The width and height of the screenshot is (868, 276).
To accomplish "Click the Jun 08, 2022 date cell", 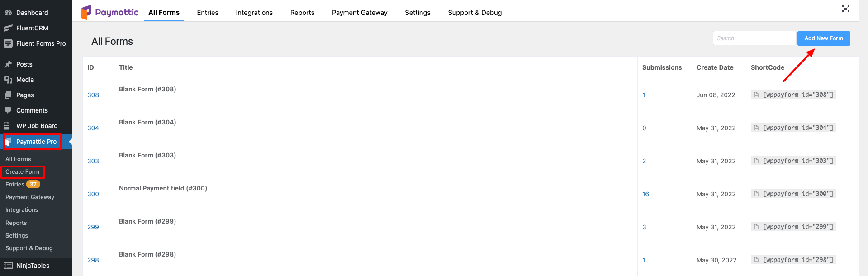I will pos(716,95).
